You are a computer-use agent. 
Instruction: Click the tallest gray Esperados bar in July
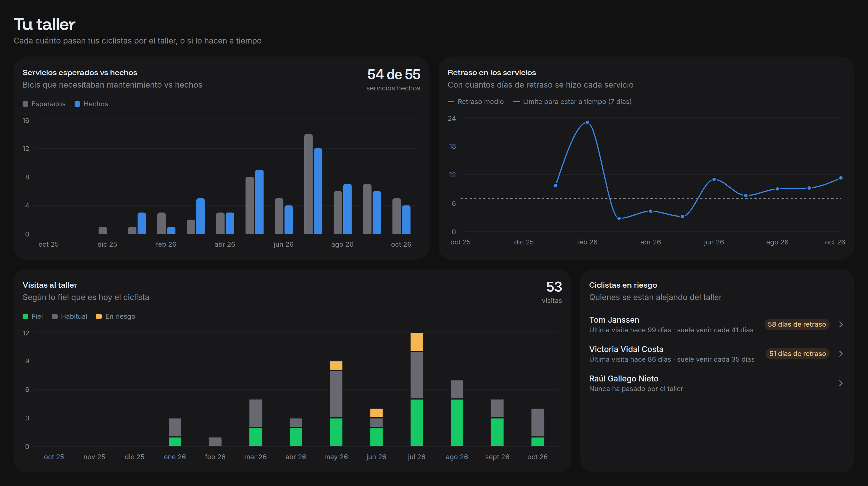(x=308, y=184)
